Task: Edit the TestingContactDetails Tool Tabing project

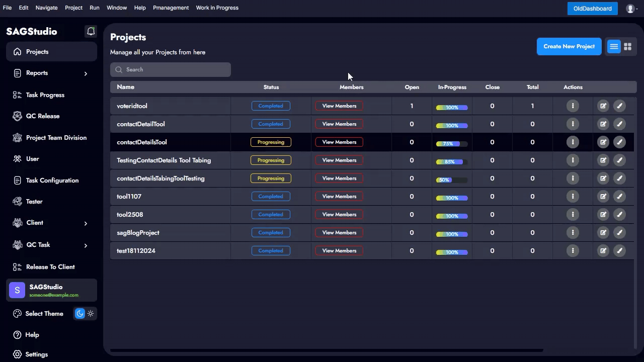Action: (x=603, y=160)
